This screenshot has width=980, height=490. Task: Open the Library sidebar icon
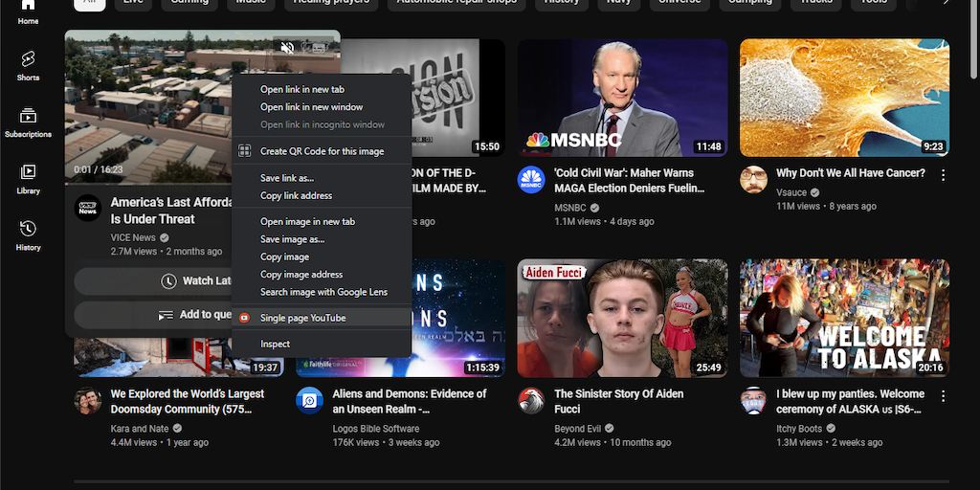tap(28, 177)
